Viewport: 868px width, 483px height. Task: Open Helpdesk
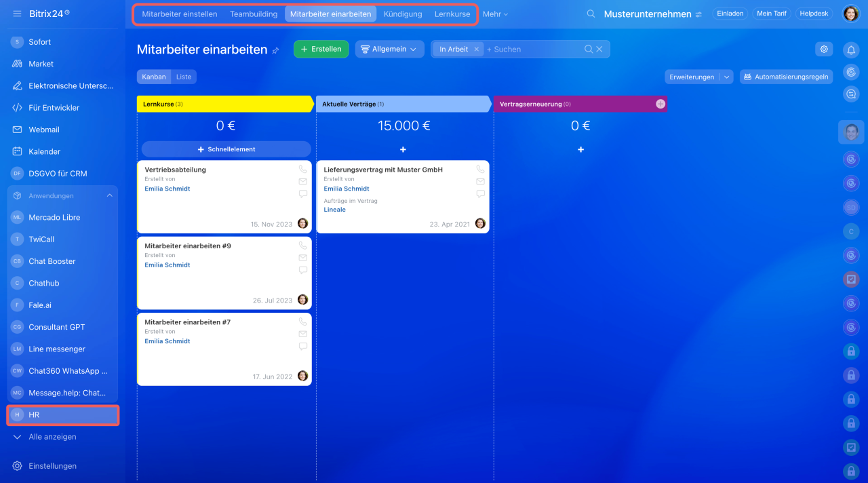click(814, 14)
